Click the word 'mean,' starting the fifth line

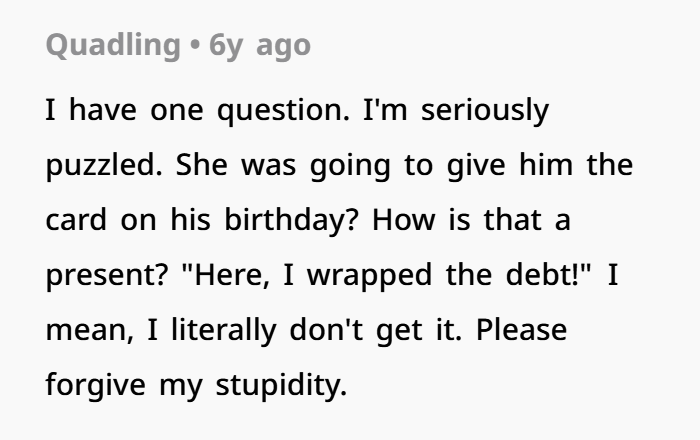[x=90, y=331]
